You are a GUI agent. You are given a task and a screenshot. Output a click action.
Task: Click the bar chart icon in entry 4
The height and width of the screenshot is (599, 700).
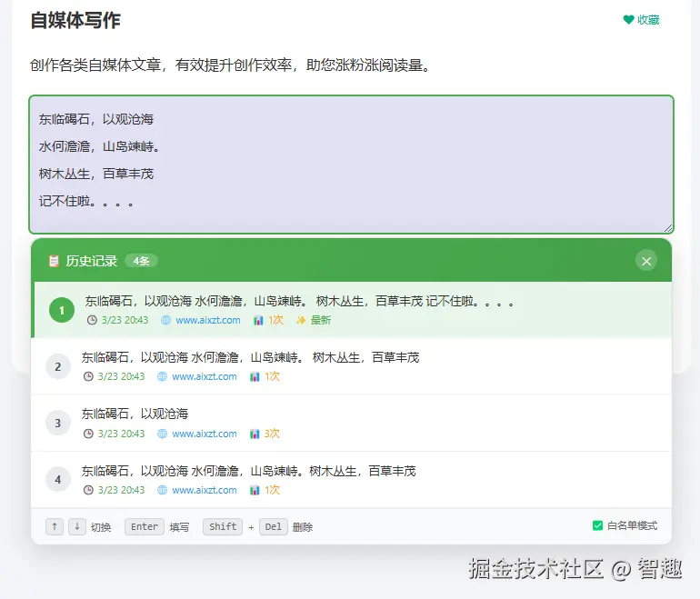point(255,490)
